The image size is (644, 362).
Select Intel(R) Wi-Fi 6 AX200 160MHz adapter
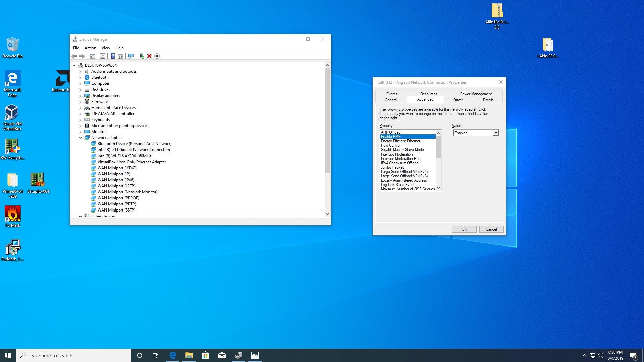tap(124, 156)
